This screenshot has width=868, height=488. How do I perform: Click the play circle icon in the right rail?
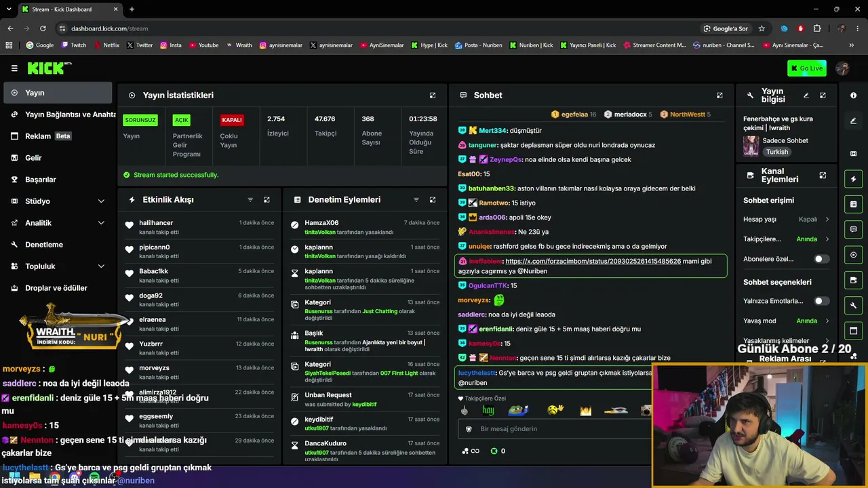point(853,255)
